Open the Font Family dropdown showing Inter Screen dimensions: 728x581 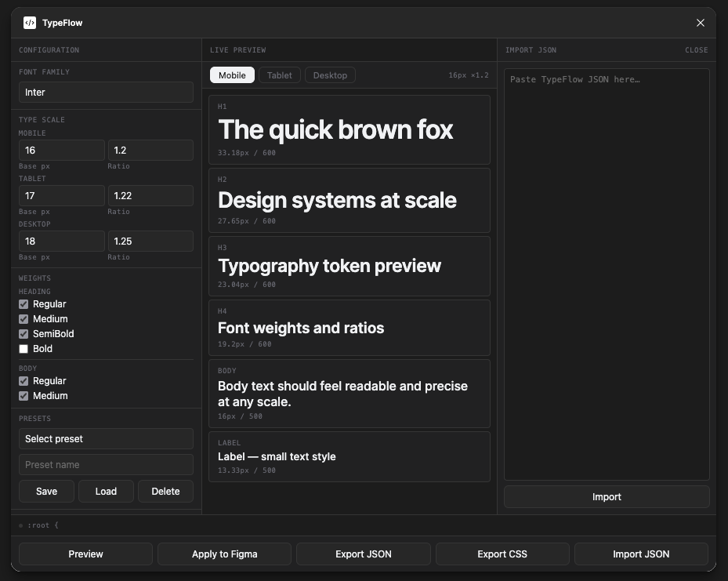point(106,93)
